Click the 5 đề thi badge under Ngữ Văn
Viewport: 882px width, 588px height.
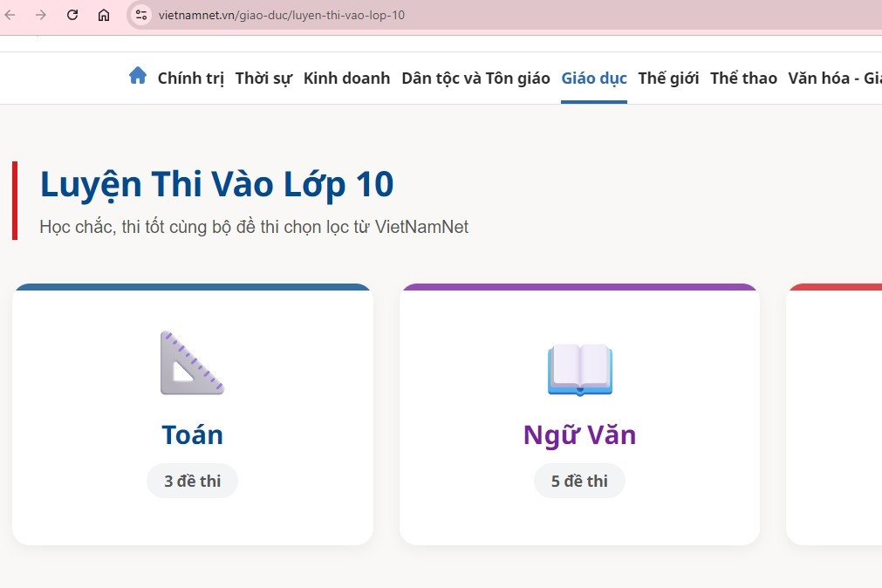[579, 481]
